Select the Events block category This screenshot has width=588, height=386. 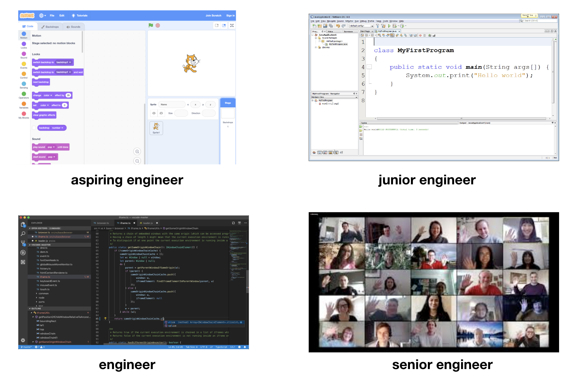click(x=24, y=65)
